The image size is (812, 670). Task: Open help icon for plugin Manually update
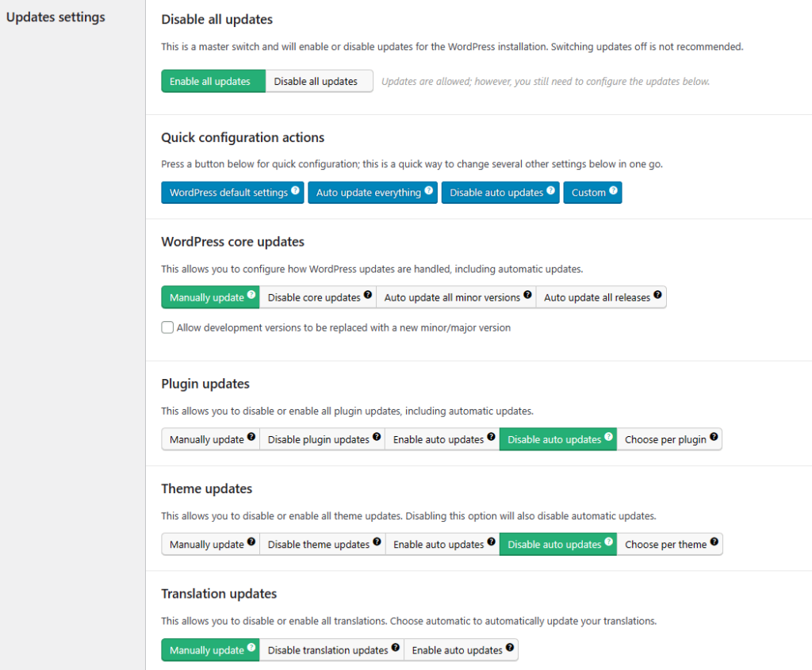[251, 436]
